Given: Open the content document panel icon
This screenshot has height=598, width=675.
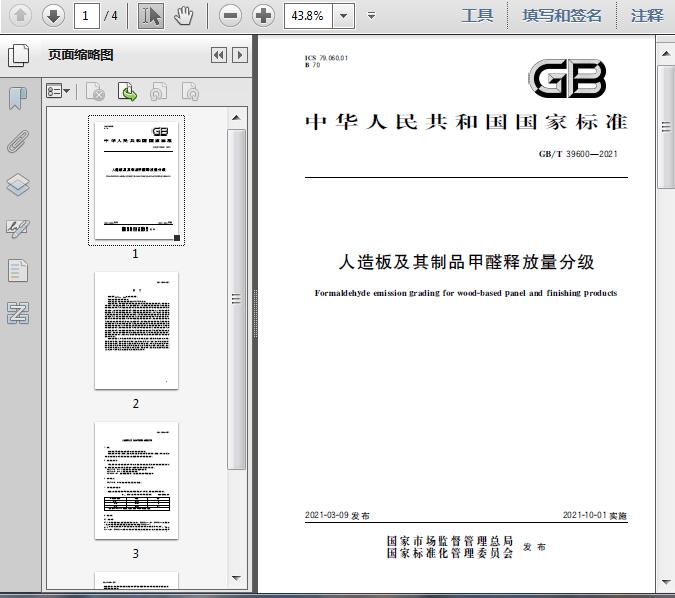Looking at the screenshot, I should [x=18, y=270].
